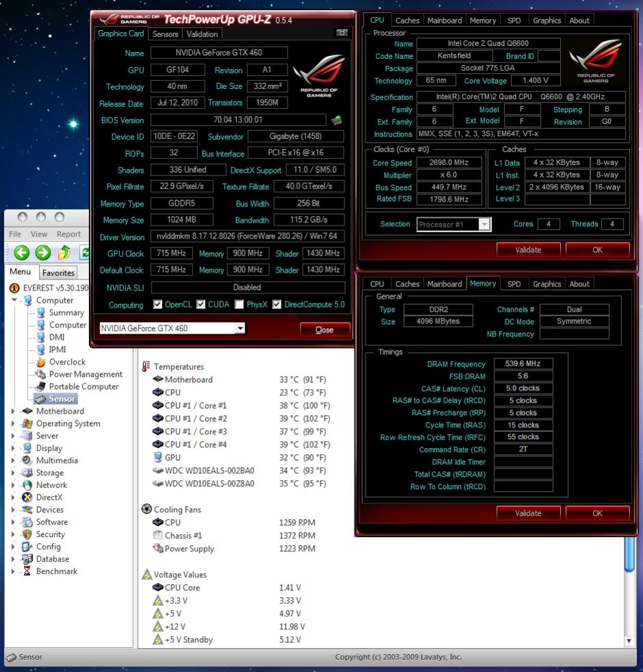643x672 pixels.
Task: Expand the Server tree node
Action: click(13, 436)
